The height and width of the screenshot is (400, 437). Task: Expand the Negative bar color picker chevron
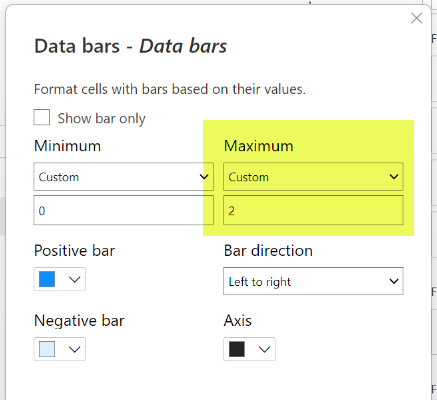74,349
